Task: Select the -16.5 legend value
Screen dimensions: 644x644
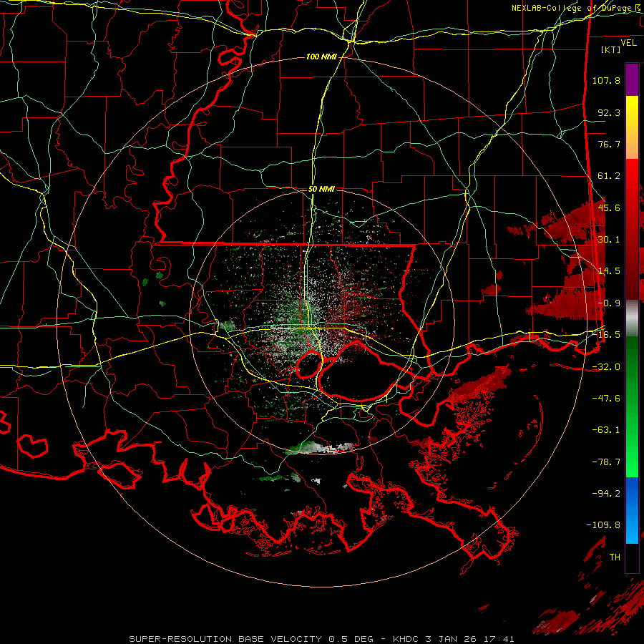Action: (x=606, y=335)
